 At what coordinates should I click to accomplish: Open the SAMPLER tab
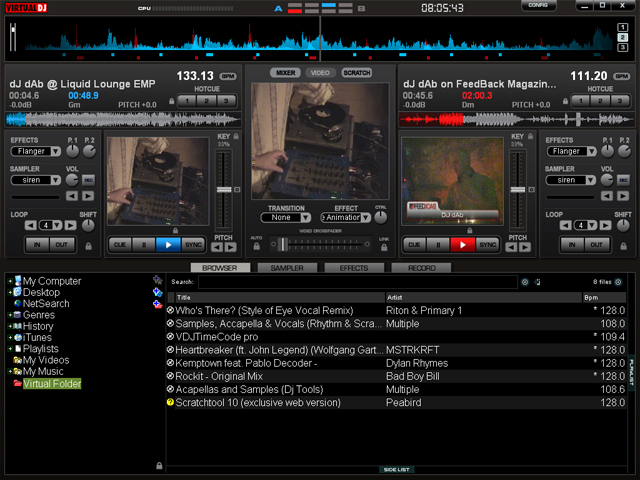click(x=287, y=268)
